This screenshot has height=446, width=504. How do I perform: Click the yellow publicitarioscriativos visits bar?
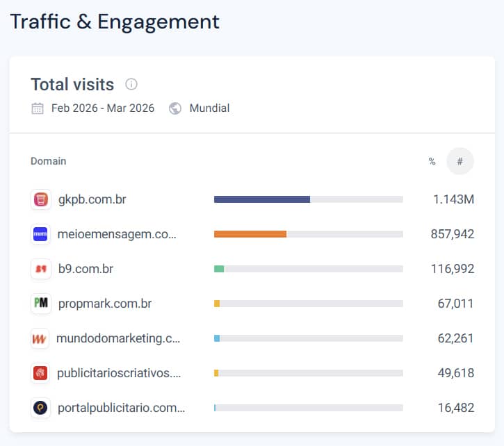pyautogui.click(x=216, y=373)
